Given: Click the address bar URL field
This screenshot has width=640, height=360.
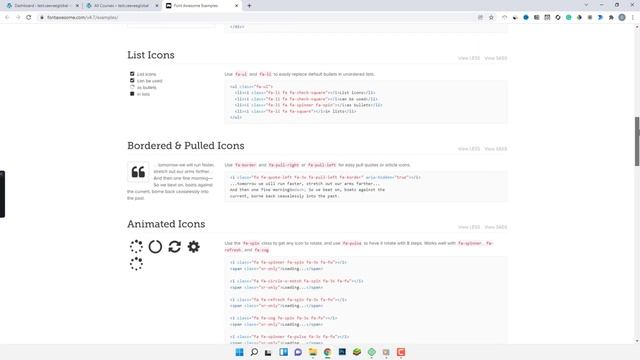Looking at the screenshot, I should coord(257,18).
